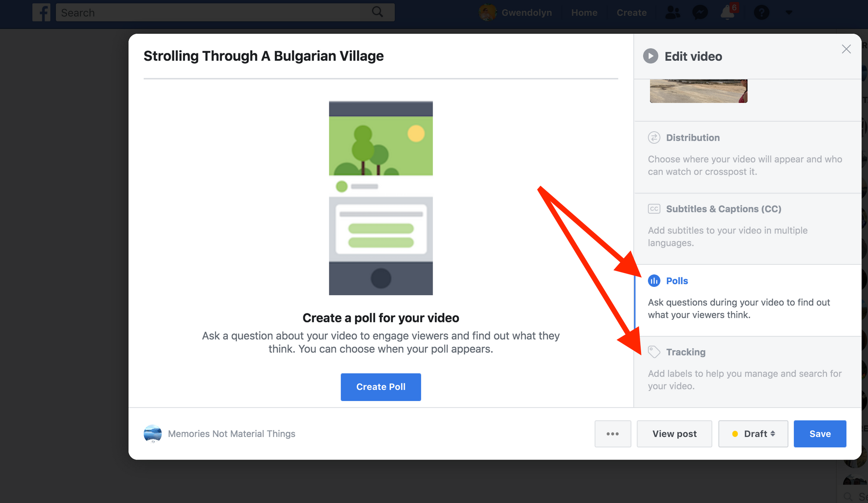Click the help question mark icon

point(761,13)
